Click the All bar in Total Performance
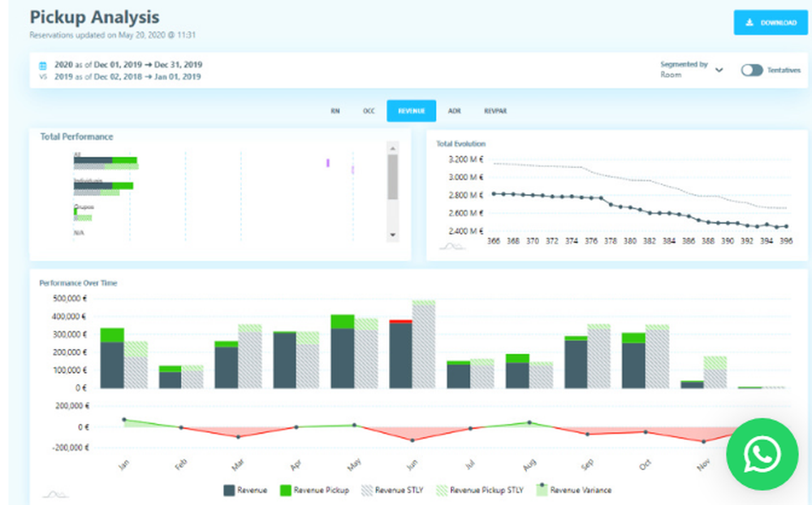 (x=105, y=160)
